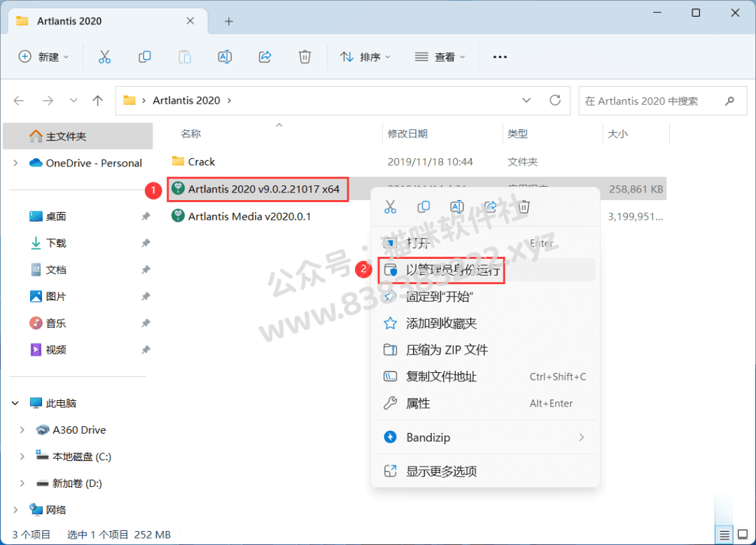Image resolution: width=756 pixels, height=545 pixels.
Task: Expand A360 Drive tree node
Action: pyautogui.click(x=22, y=430)
